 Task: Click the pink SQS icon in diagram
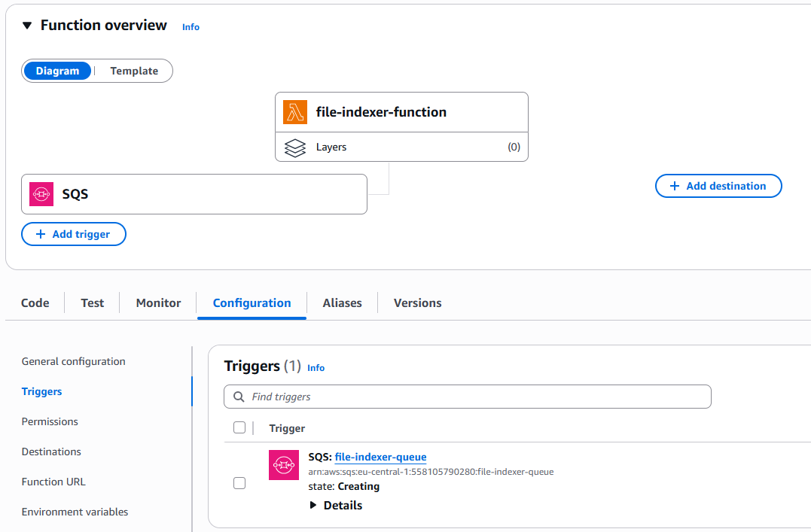[41, 194]
